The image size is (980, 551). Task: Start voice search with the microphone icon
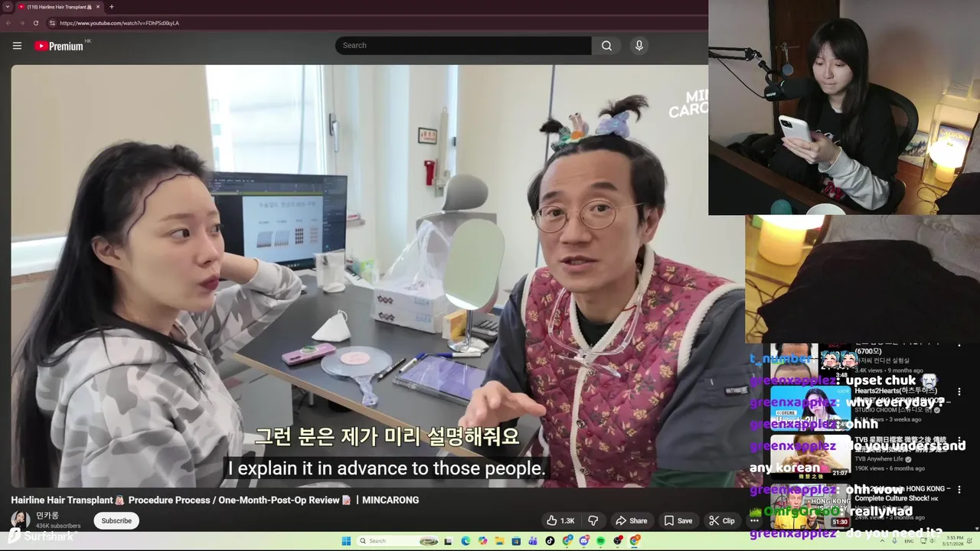coord(639,46)
